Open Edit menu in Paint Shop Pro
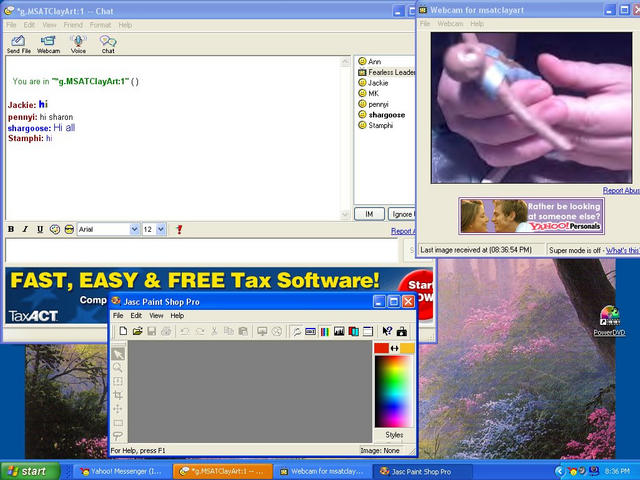The width and height of the screenshot is (640, 480). (x=136, y=316)
